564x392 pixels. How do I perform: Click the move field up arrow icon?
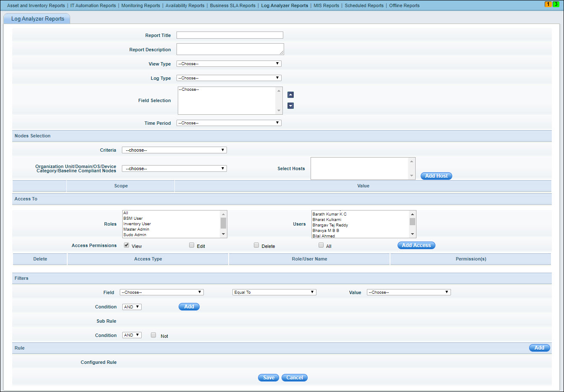click(x=290, y=95)
